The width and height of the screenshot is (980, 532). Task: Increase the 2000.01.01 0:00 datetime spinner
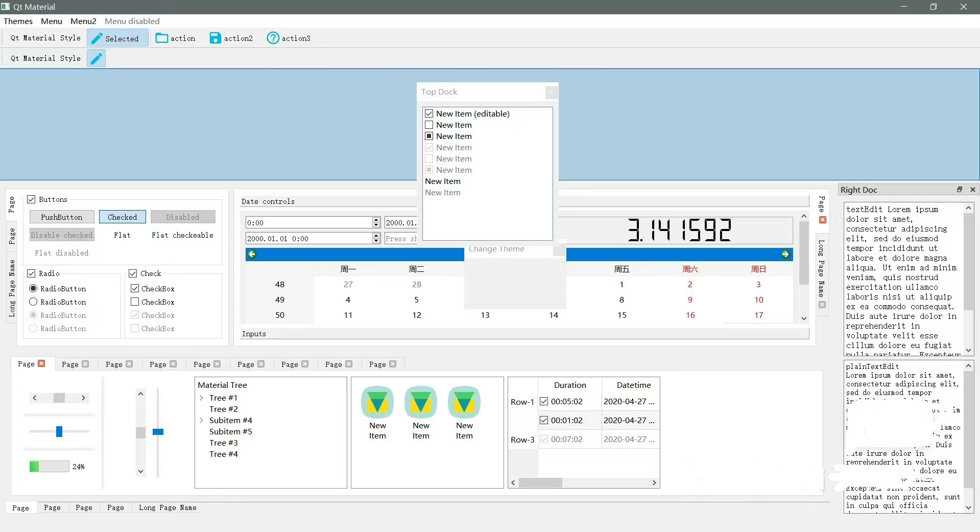[376, 236]
